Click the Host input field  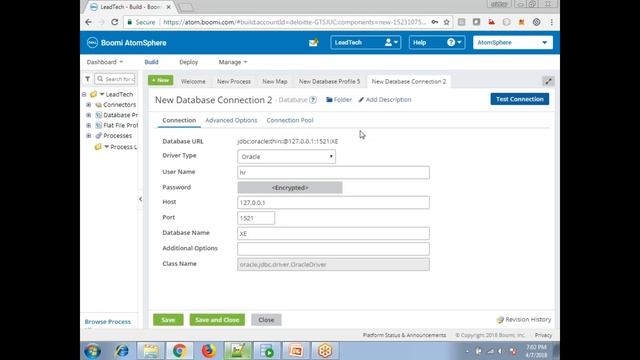[x=333, y=202]
